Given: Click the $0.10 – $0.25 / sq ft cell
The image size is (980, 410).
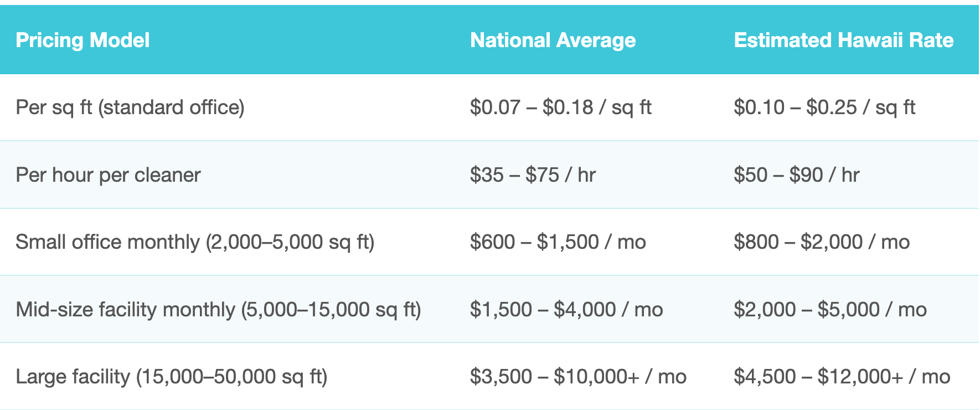Looking at the screenshot, I should [x=824, y=107].
